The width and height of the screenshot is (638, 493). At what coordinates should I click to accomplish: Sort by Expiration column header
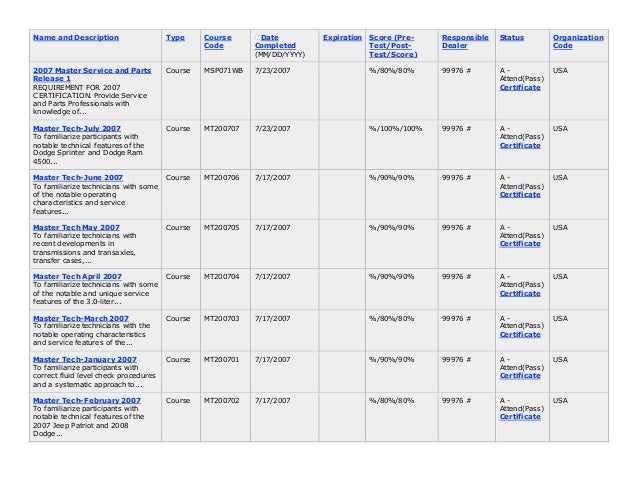tap(342, 37)
